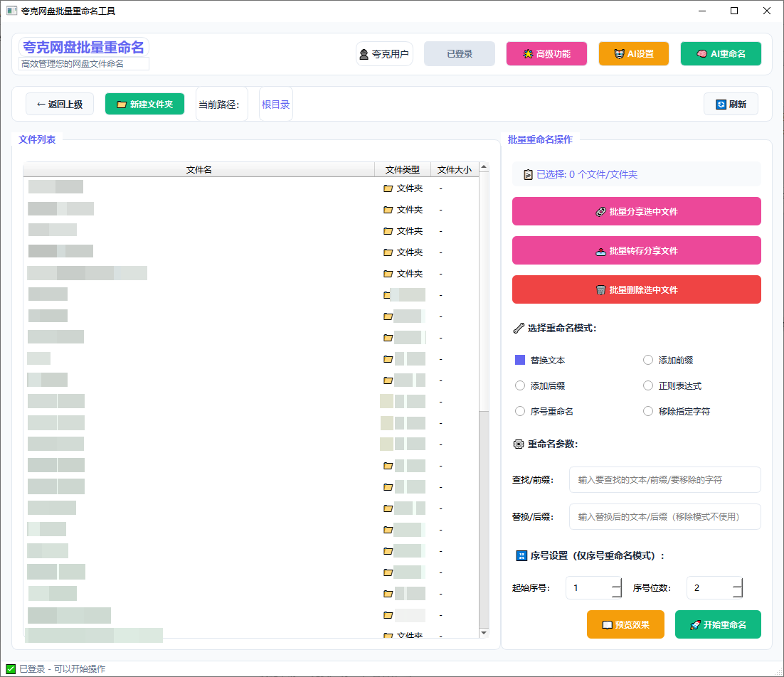Select the 替换文本 rename mode
The image size is (784, 677).
520,361
